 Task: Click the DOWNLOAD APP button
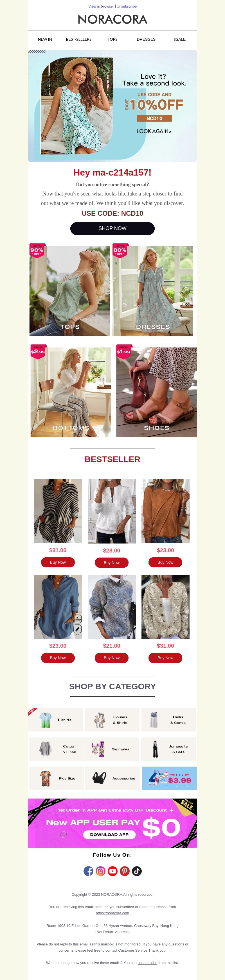tap(109, 835)
